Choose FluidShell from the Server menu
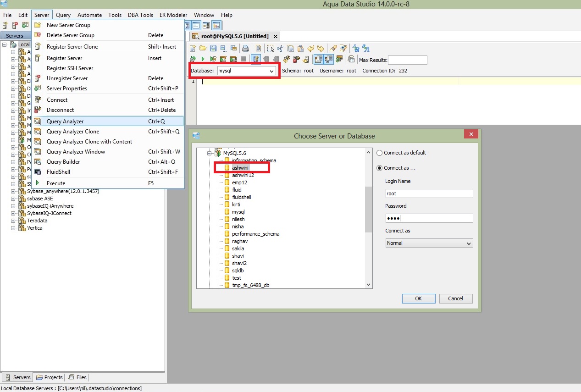Viewport: 581px width, 392px height. (108, 172)
